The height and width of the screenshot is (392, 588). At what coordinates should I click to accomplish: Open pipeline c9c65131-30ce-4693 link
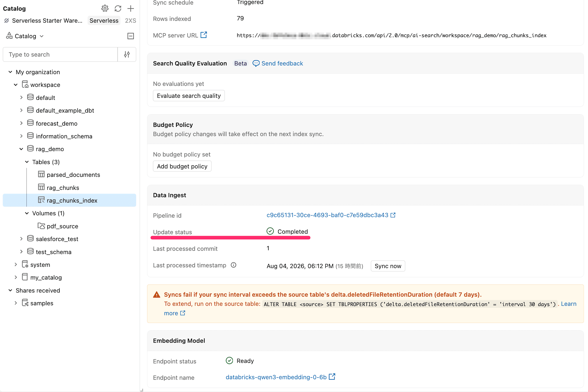(x=327, y=215)
